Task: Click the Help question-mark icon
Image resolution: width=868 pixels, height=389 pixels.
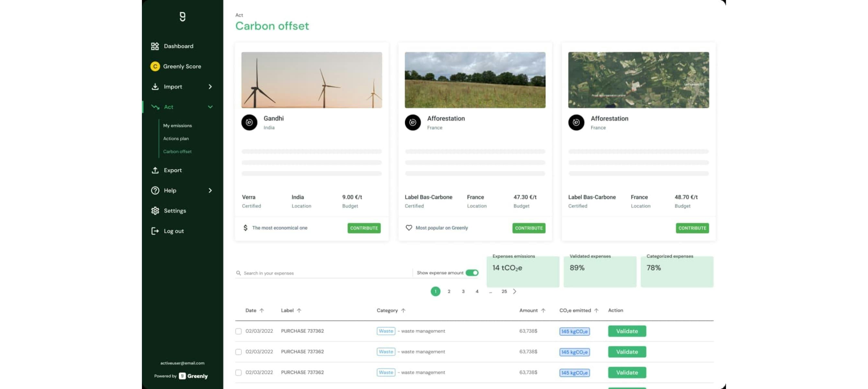Action: tap(155, 190)
